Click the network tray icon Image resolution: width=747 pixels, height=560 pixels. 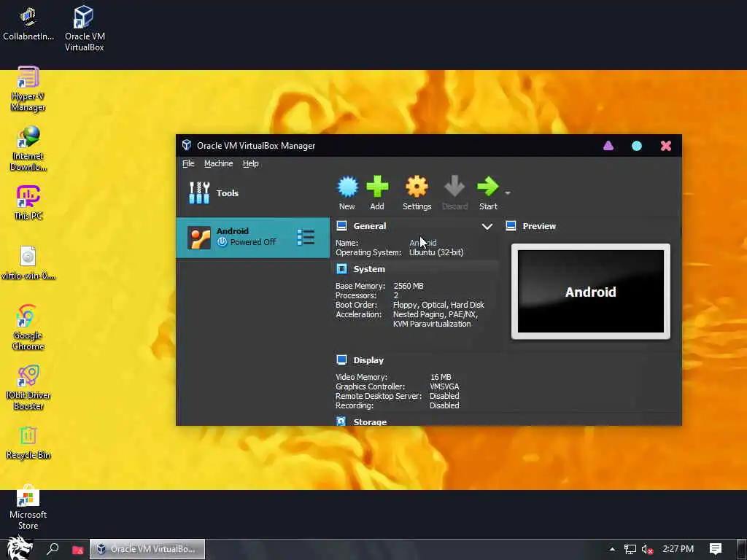pyautogui.click(x=630, y=550)
